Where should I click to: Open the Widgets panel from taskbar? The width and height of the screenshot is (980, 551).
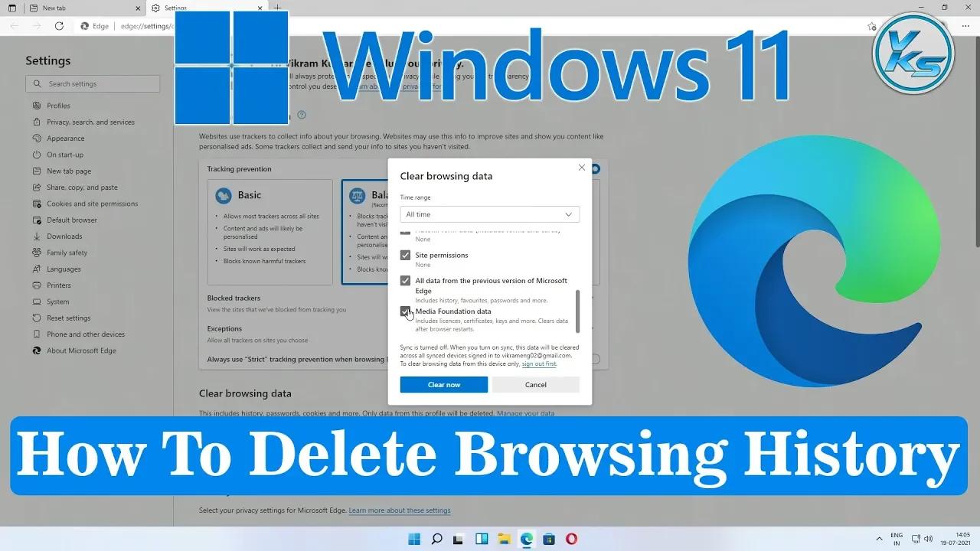[x=482, y=539]
